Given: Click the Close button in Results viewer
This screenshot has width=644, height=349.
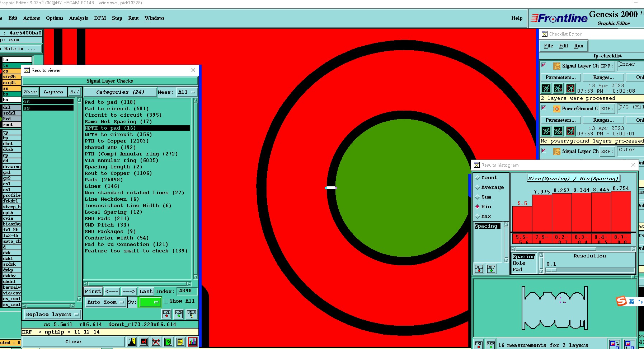Looking at the screenshot, I should pyautogui.click(x=73, y=342).
